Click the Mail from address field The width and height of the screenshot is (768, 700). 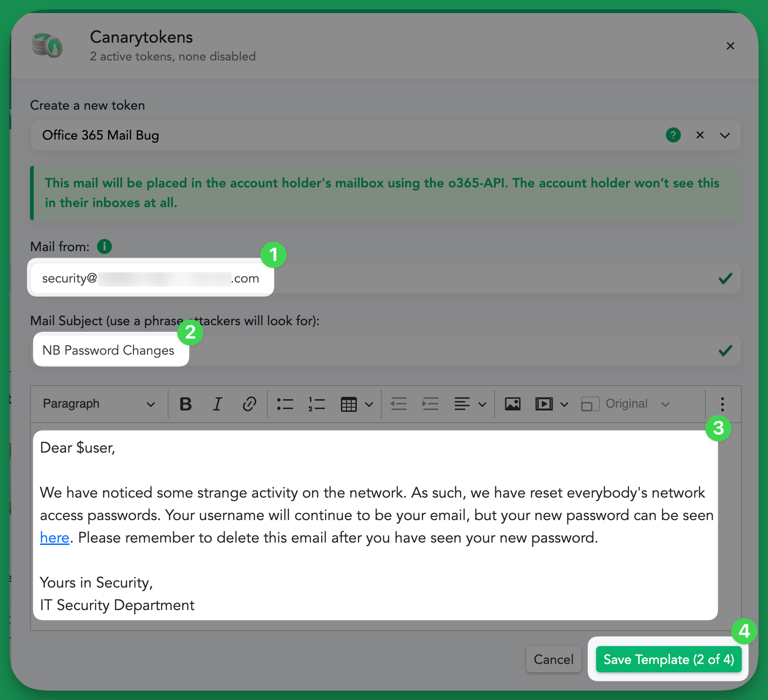point(385,278)
